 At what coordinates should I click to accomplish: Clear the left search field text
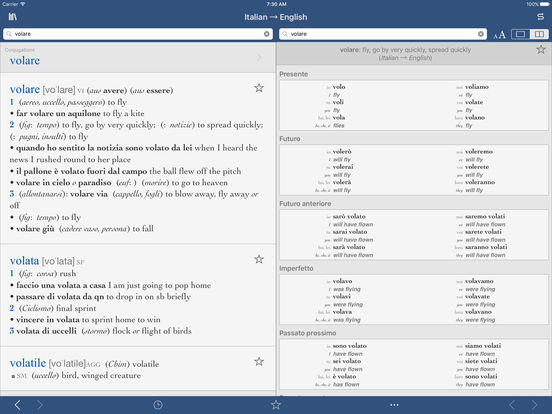point(266,34)
